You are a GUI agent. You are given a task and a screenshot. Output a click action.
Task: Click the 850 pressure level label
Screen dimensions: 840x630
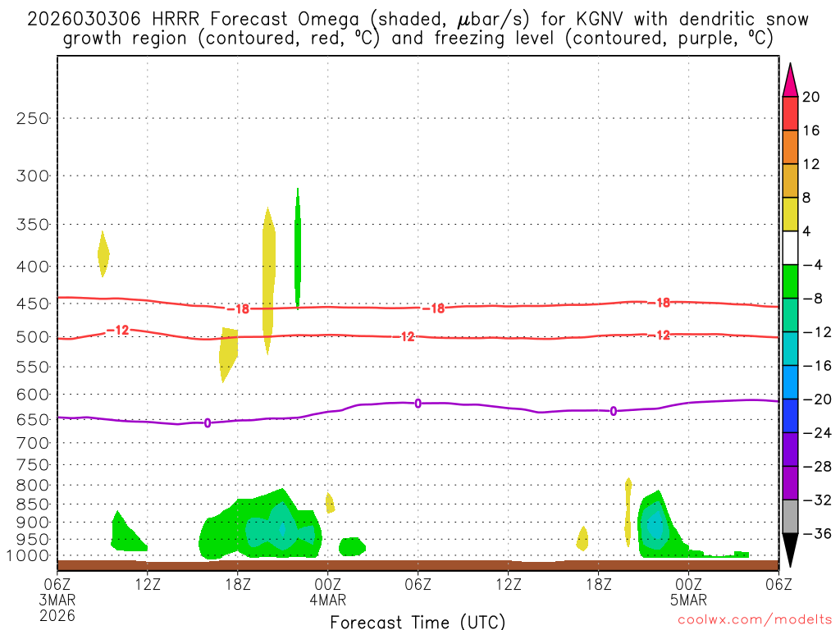click(33, 504)
